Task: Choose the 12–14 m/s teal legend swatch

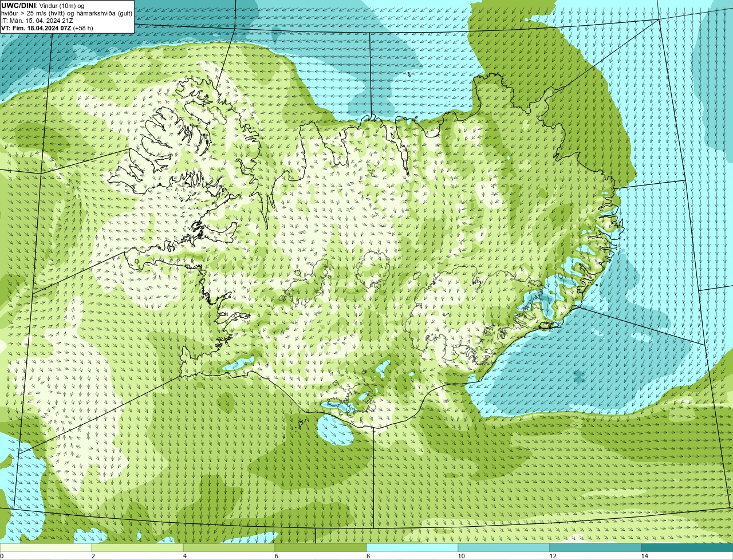Action: coord(596,548)
